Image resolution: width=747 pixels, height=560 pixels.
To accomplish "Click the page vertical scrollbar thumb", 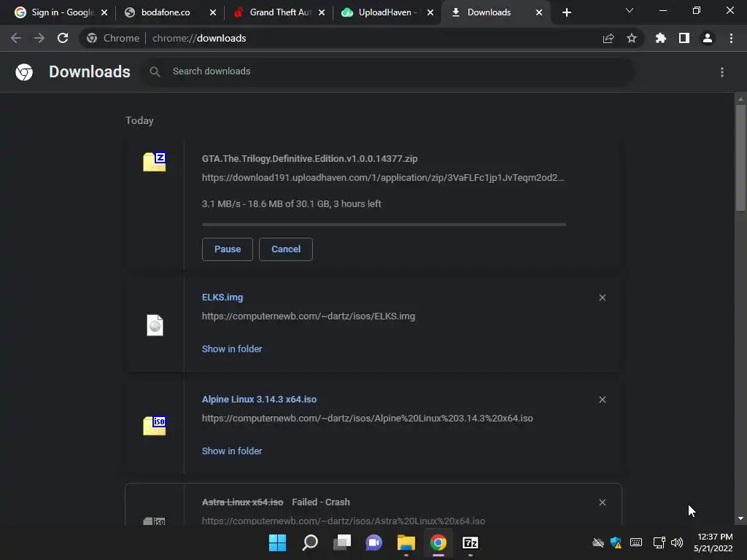I will point(740,157).
